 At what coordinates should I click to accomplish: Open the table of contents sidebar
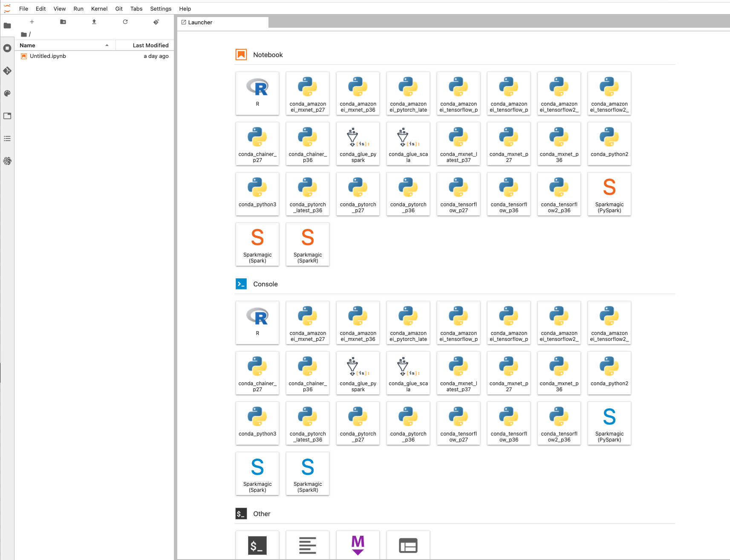[x=7, y=139]
